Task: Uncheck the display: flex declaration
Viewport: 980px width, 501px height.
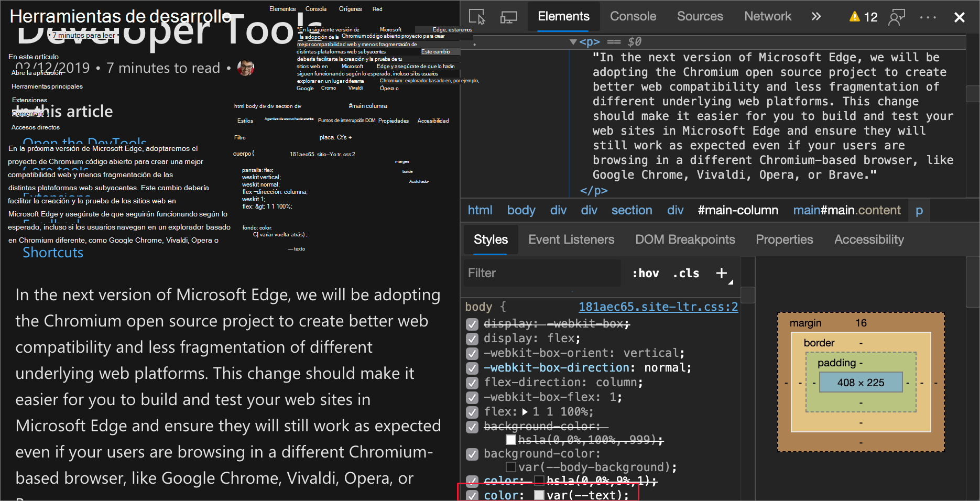Action: [x=472, y=339]
